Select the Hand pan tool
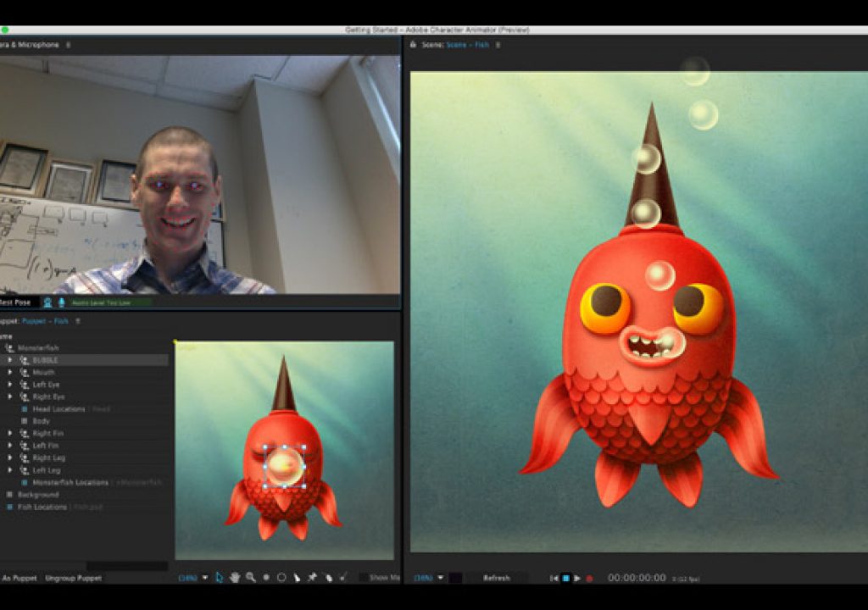Viewport: 868px width, 610px height. click(235, 577)
